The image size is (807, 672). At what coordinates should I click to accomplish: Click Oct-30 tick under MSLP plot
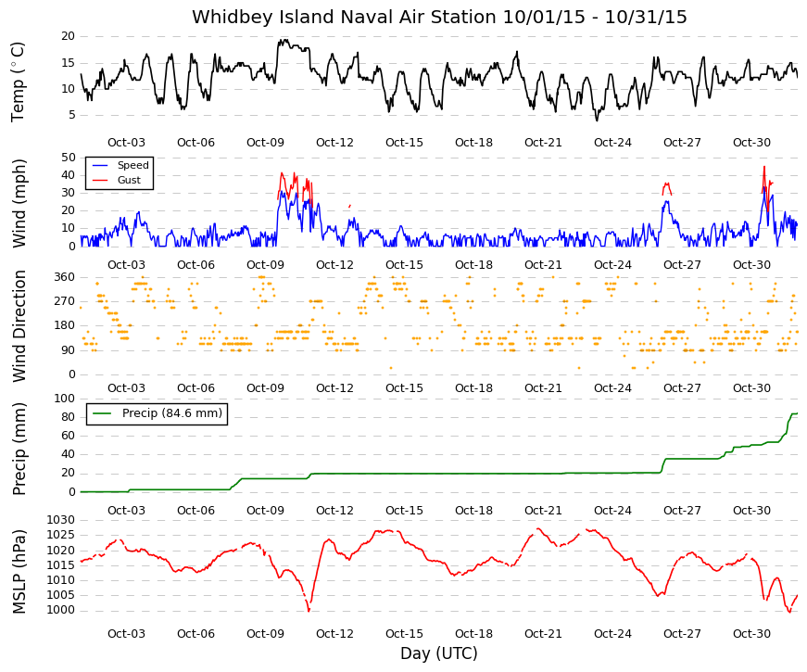click(751, 634)
